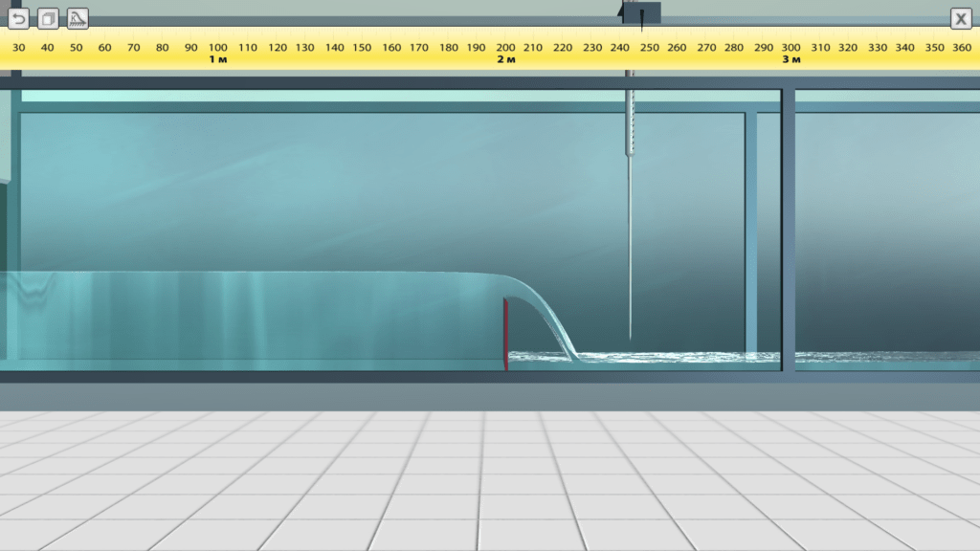
Task: Click the 250 mark on the ruler
Action: (x=649, y=47)
